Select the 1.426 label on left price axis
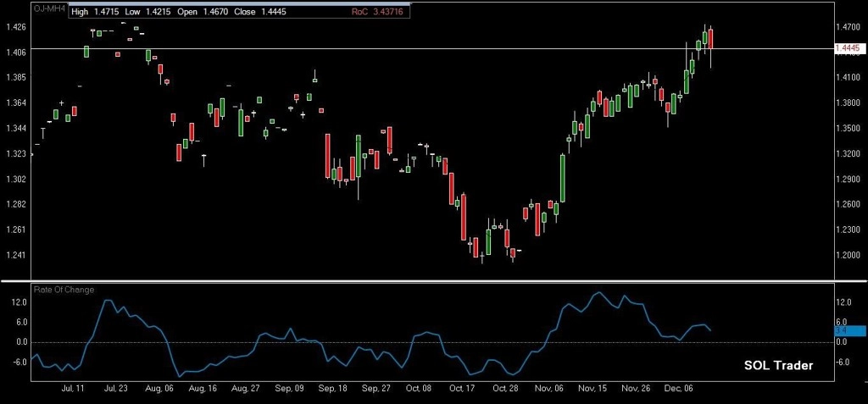 15,27
